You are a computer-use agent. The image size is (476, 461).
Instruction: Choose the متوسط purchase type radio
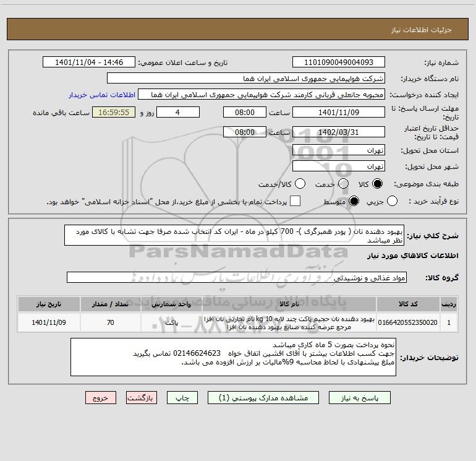354,201
